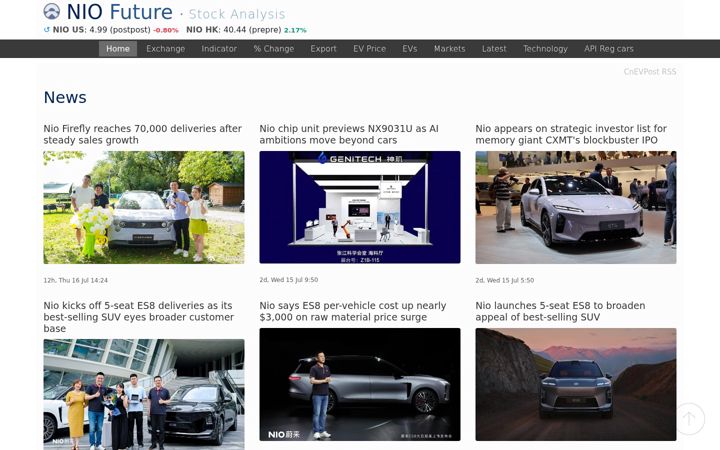Image resolution: width=720 pixels, height=450 pixels.
Task: Read ES8 per-vehicle cost up $3,000 article
Action: [x=353, y=311]
